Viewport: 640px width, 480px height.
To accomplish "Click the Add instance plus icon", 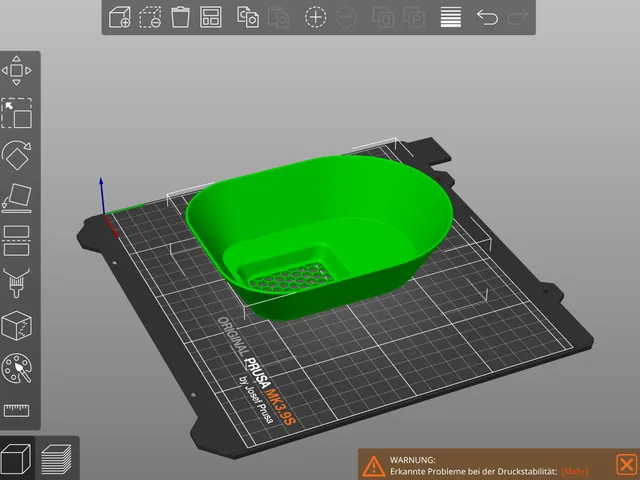I will point(316,17).
